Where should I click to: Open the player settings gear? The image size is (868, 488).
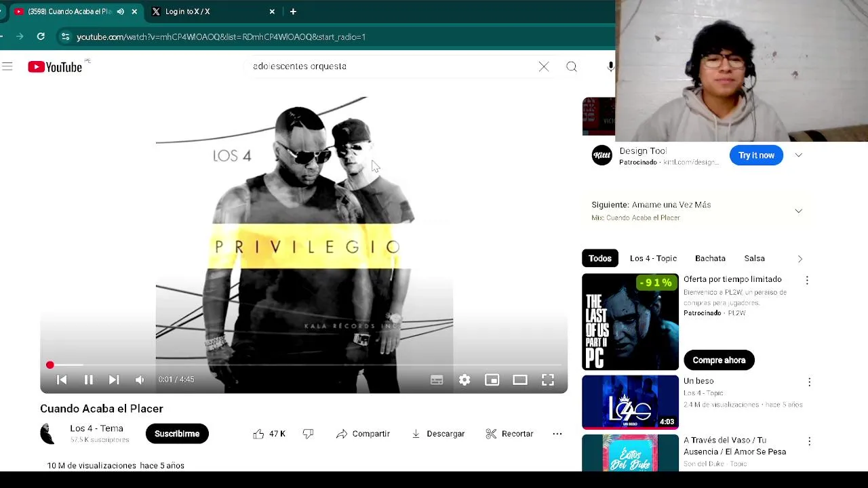tap(465, 380)
